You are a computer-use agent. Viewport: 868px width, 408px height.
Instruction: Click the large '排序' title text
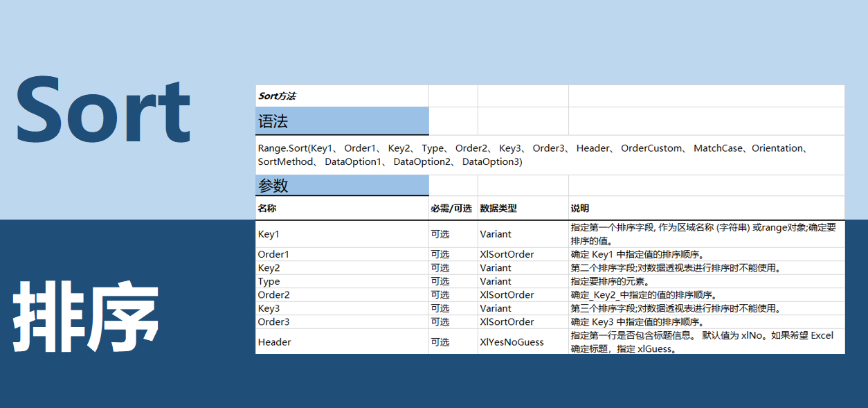(87, 316)
